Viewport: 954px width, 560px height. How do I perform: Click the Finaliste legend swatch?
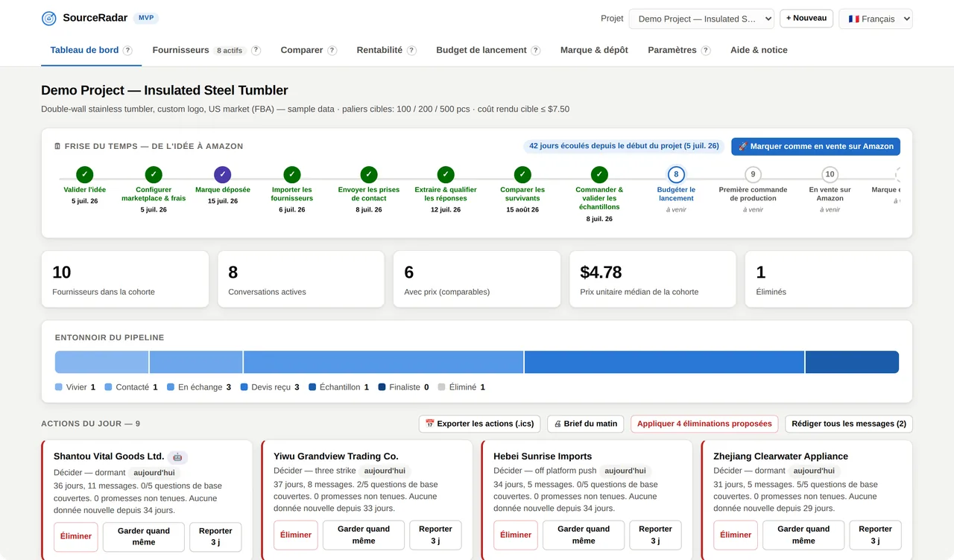(x=382, y=387)
